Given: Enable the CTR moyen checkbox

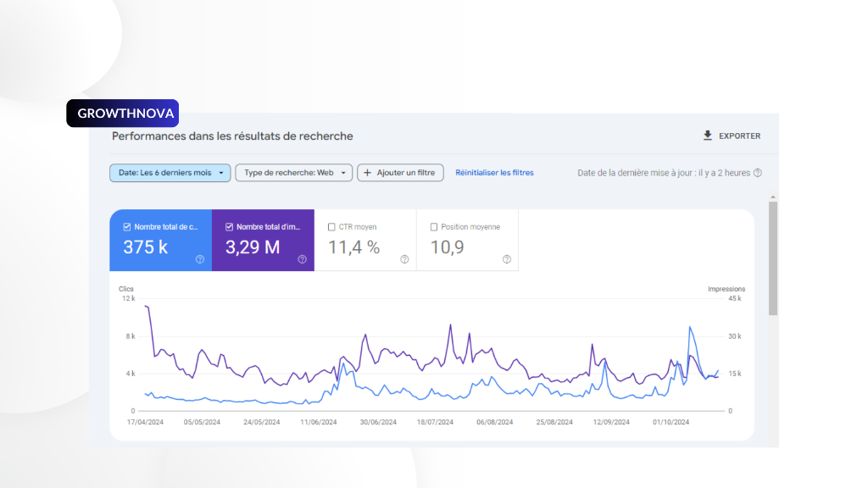Looking at the screenshot, I should click(x=331, y=227).
